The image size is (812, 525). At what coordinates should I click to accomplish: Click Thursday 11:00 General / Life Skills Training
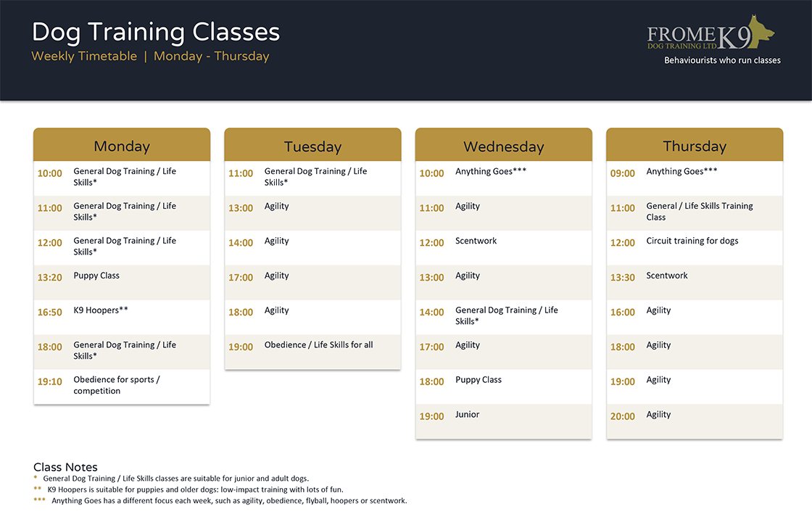[x=695, y=213]
